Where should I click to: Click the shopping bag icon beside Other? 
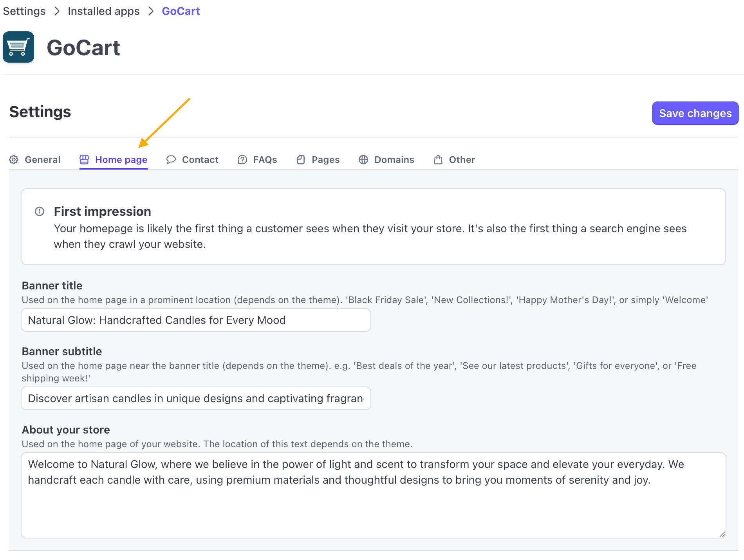438,160
